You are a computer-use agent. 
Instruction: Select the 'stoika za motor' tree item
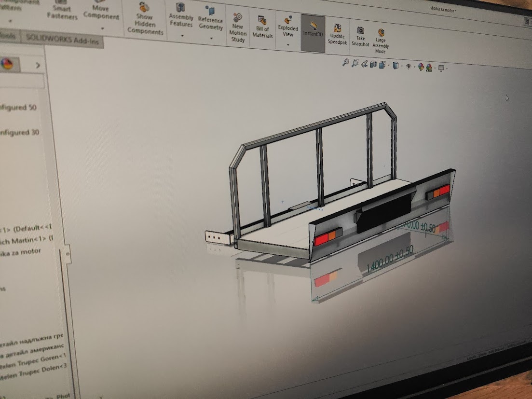(21, 252)
